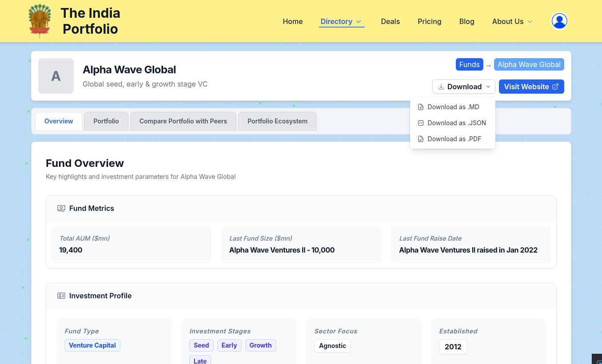Click the 'Total AUM ($mn)' label

84,238
